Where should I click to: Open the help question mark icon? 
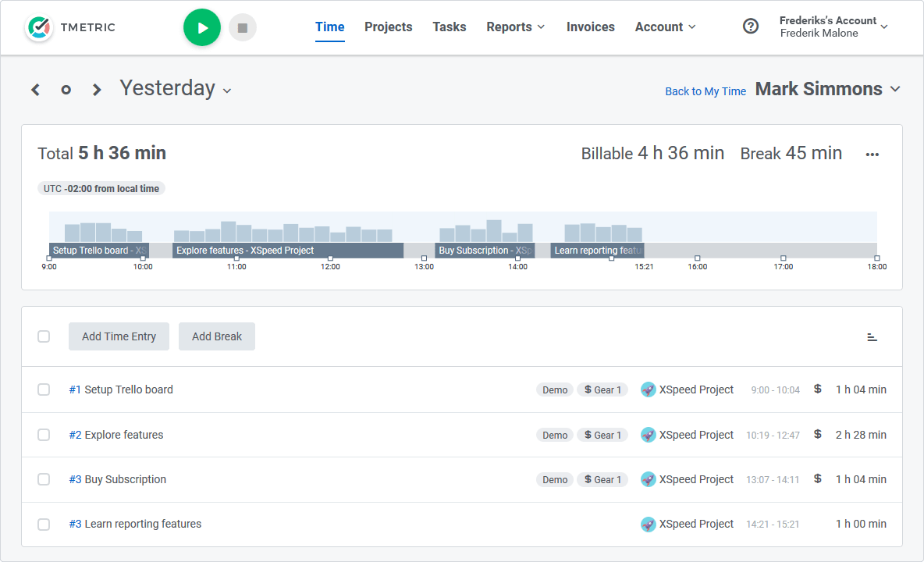click(x=751, y=26)
